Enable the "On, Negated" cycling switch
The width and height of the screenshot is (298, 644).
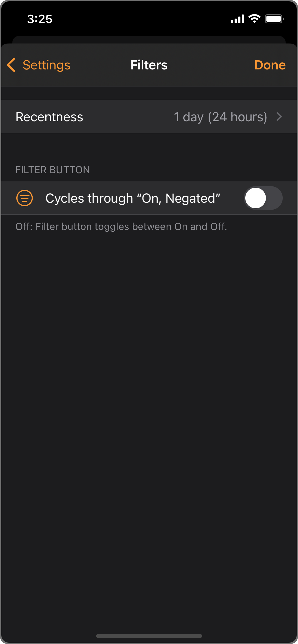(263, 198)
